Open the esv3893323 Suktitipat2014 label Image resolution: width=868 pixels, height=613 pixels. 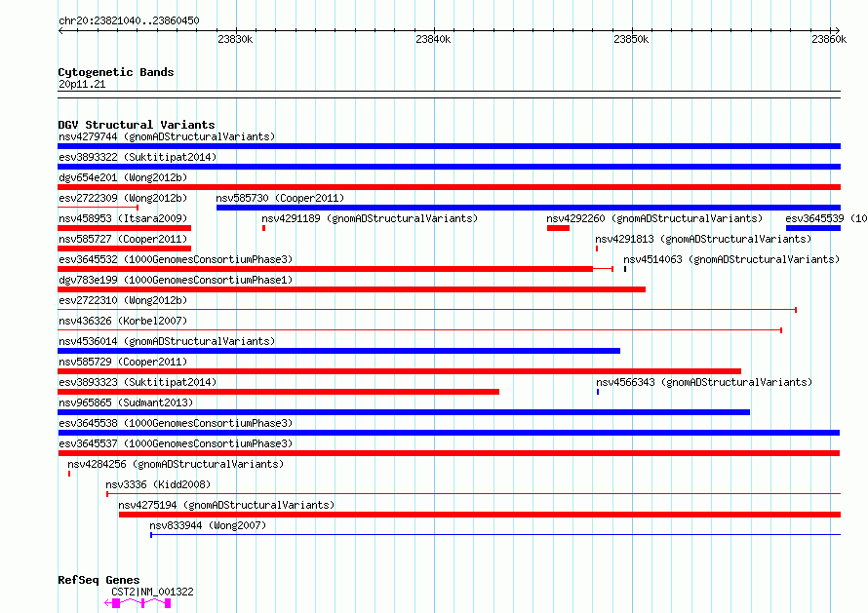pos(138,382)
